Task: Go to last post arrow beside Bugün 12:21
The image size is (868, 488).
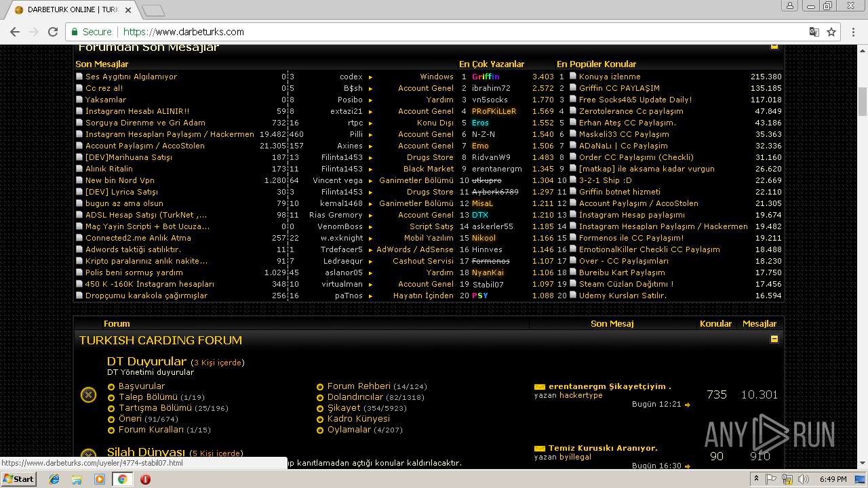Action: click(x=688, y=405)
